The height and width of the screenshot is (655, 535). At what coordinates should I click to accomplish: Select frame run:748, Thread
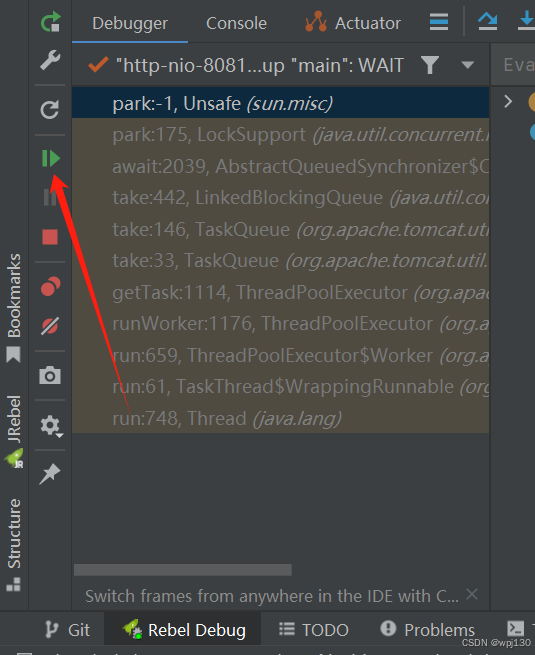click(x=280, y=418)
